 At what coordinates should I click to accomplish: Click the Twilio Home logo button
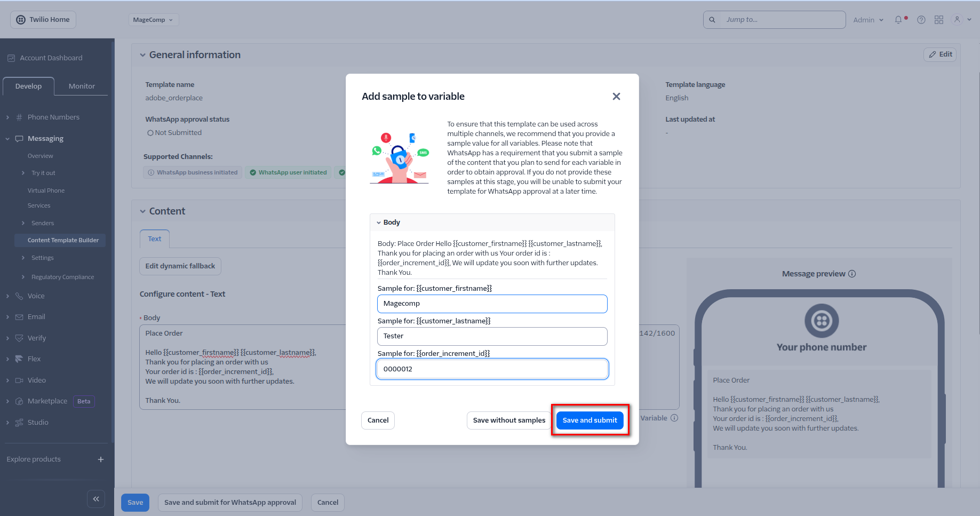pos(43,20)
